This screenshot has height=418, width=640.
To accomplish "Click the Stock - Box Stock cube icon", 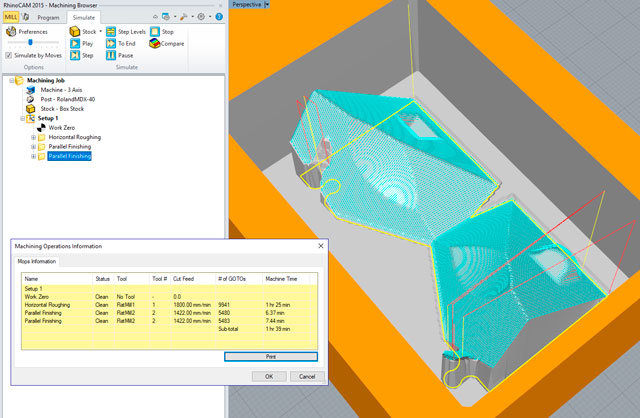I will tap(31, 109).
